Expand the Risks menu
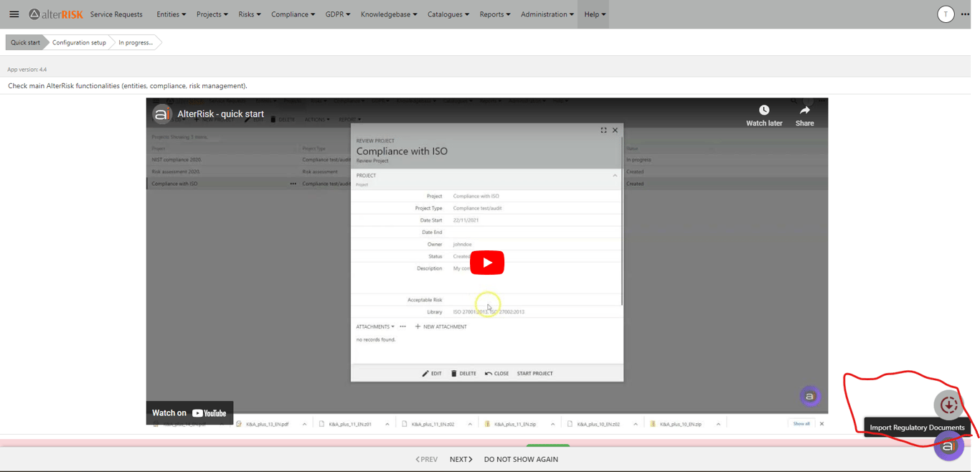The height and width of the screenshot is (472, 980). pos(250,14)
